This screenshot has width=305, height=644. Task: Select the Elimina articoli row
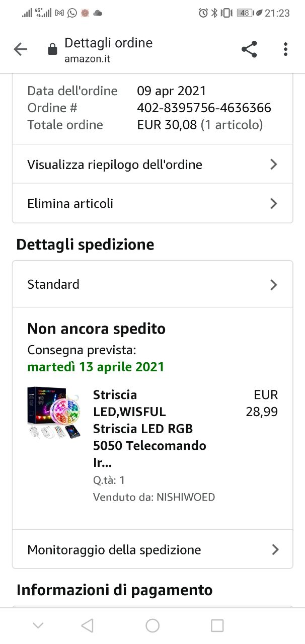click(x=70, y=203)
